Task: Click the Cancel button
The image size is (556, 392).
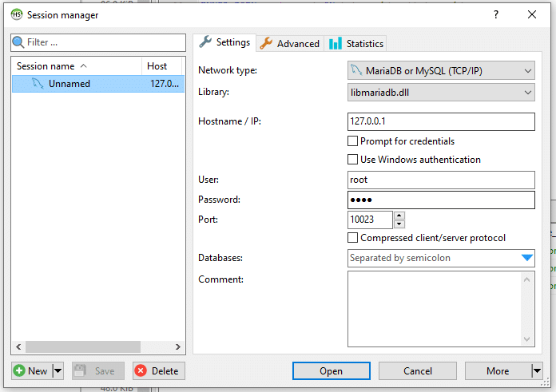Action: [417, 370]
